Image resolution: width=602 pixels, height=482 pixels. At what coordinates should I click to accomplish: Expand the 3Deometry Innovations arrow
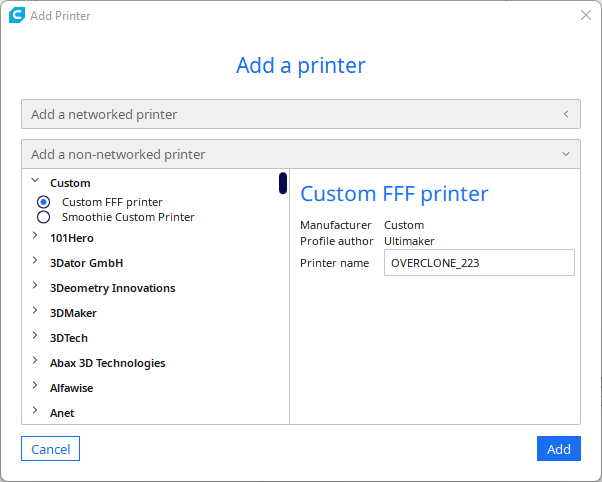(x=35, y=285)
